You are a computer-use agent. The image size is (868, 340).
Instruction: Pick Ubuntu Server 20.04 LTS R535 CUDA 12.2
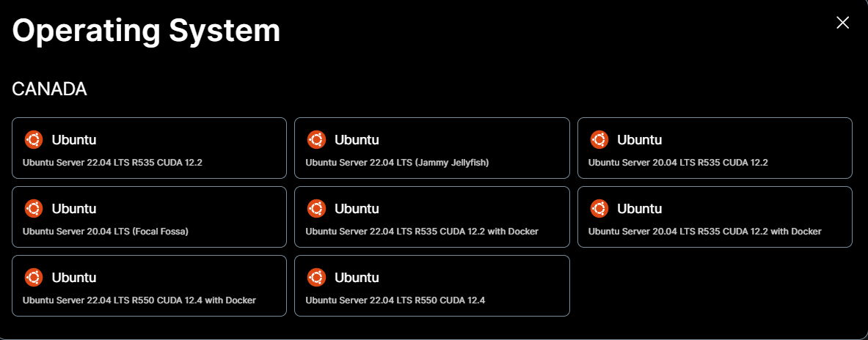(715, 148)
